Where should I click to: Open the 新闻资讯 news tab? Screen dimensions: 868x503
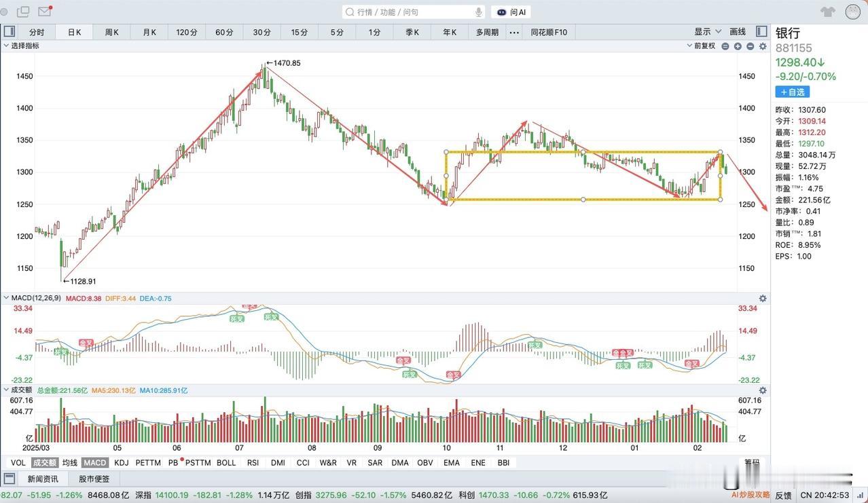tap(43, 479)
